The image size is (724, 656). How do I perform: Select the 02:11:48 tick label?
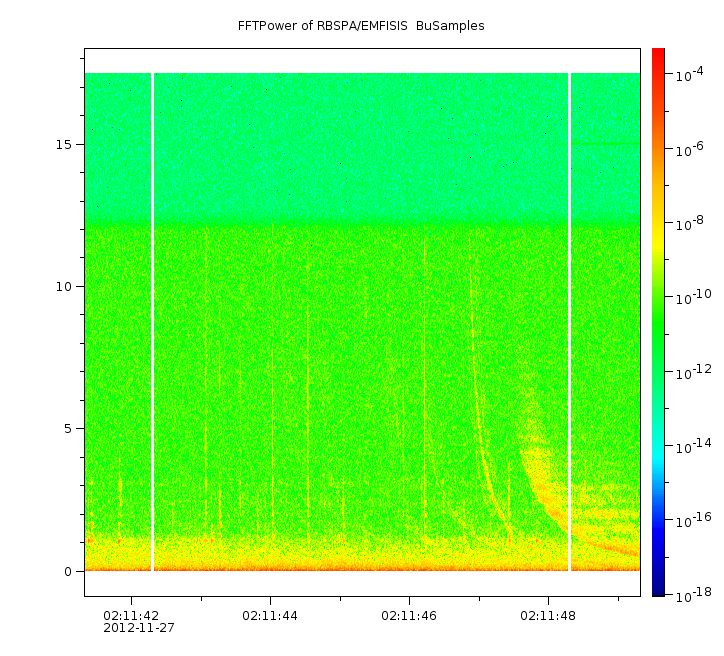548,615
